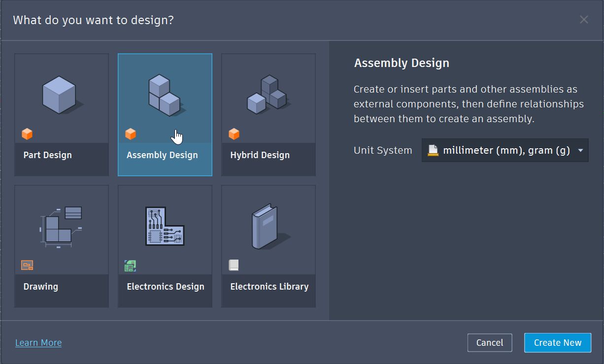Click the orange frame icon under Drawing
The image size is (604, 364).
pos(27,265)
